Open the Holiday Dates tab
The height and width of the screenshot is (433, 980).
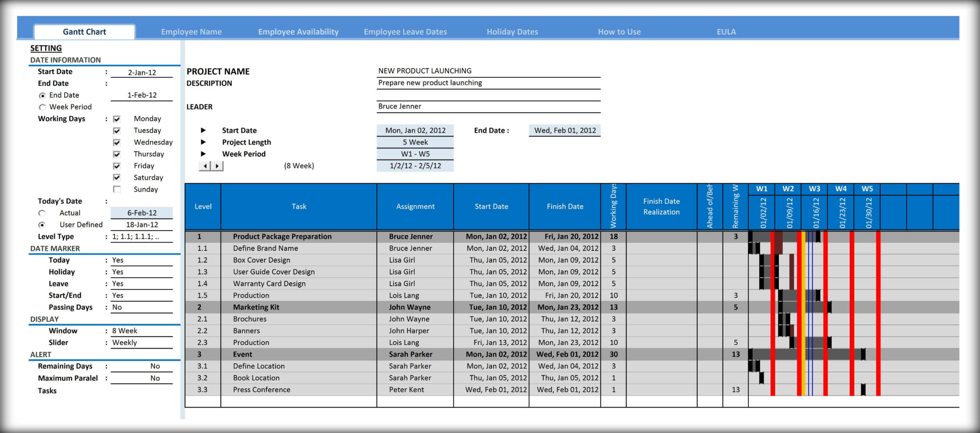point(512,32)
